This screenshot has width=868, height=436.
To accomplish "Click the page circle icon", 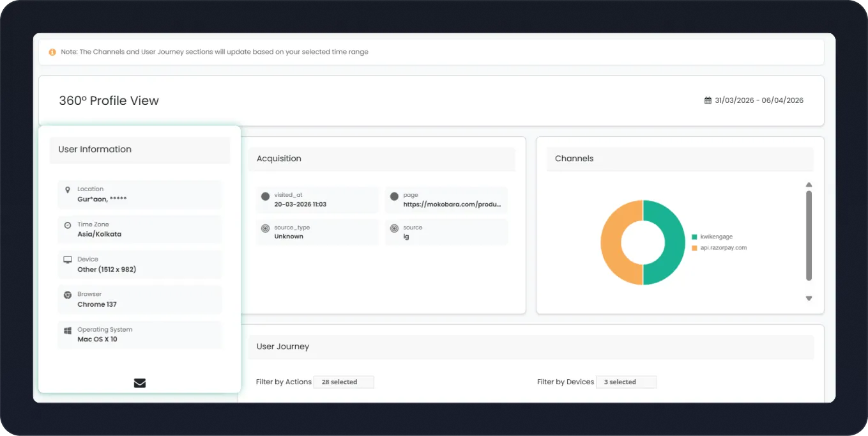I will tap(394, 196).
